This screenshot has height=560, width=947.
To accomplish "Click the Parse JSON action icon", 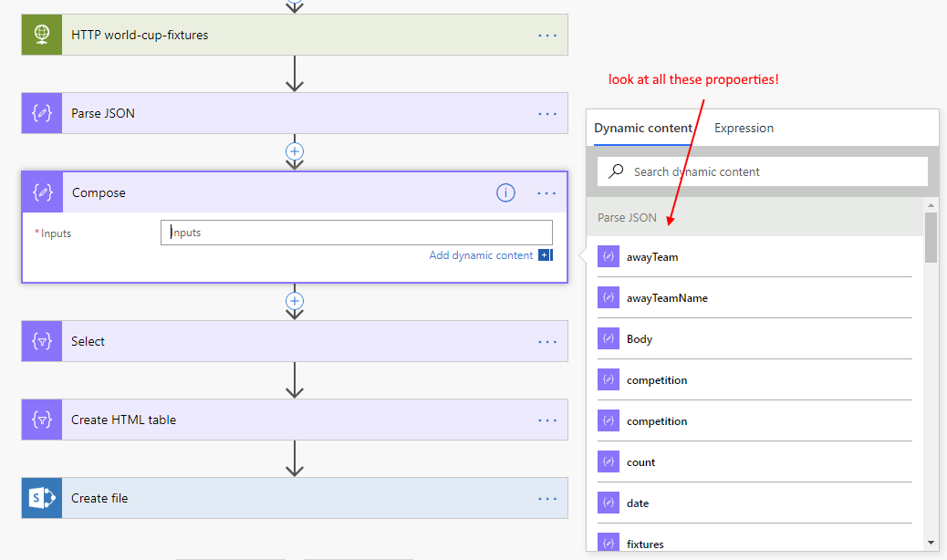I will tap(42, 113).
